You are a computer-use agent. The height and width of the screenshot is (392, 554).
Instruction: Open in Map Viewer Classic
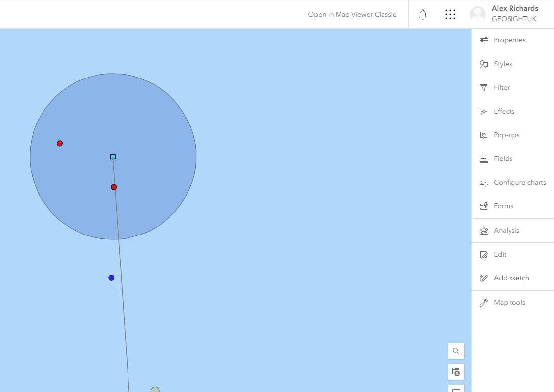tap(352, 14)
